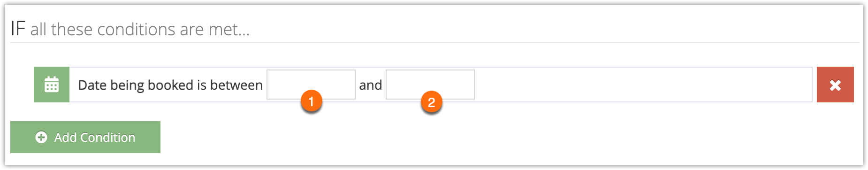This screenshot has width=868, height=170.
Task: Focus the start date input field
Action: tap(311, 85)
